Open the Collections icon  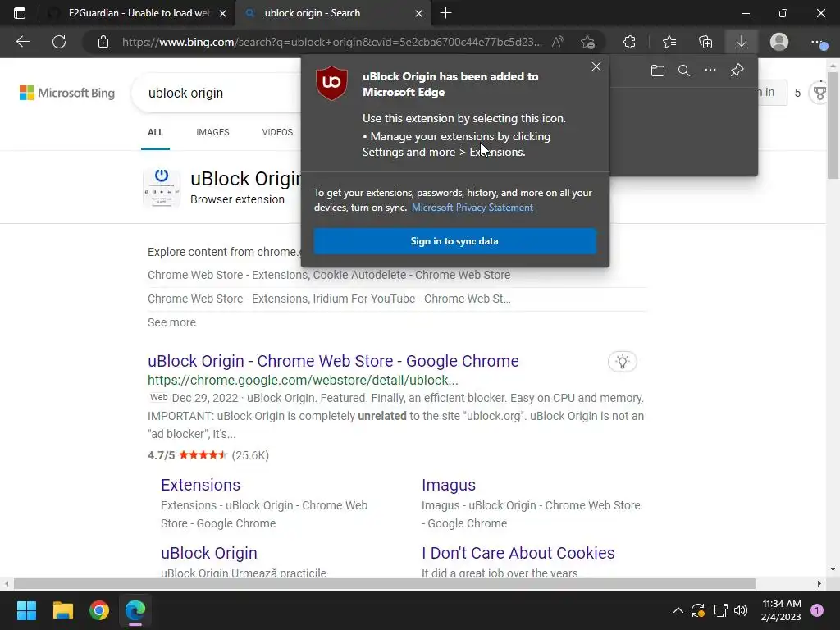[x=705, y=42]
